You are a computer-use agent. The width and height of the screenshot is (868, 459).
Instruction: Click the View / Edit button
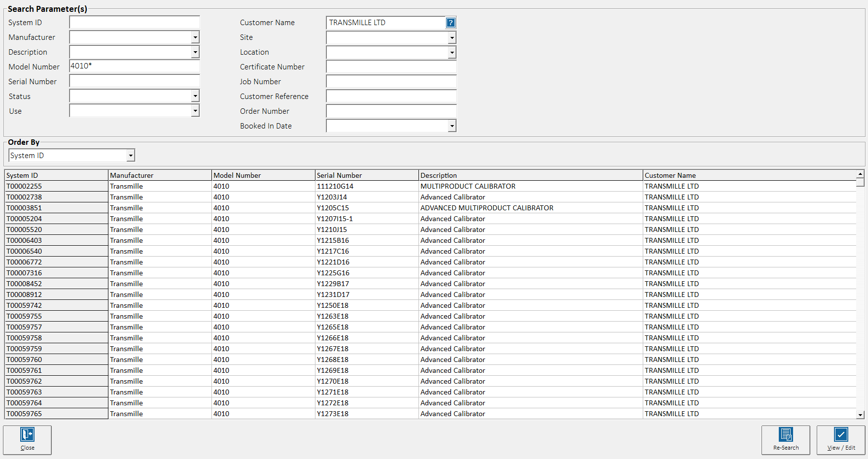[841, 440]
